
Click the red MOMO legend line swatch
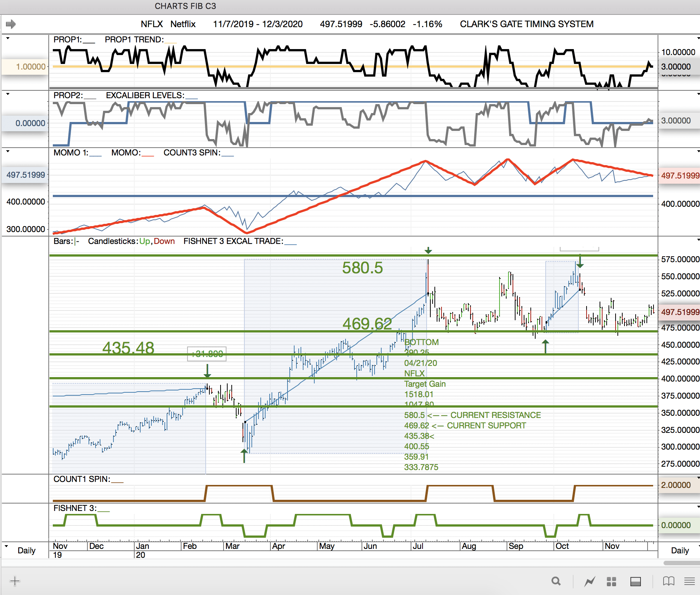click(148, 155)
